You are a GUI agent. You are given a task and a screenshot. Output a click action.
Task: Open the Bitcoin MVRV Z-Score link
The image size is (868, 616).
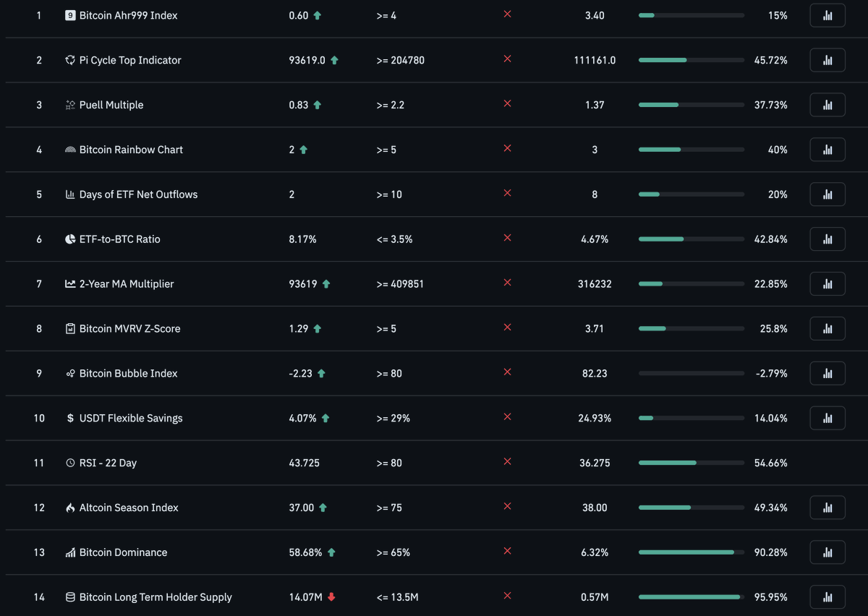[x=129, y=329]
